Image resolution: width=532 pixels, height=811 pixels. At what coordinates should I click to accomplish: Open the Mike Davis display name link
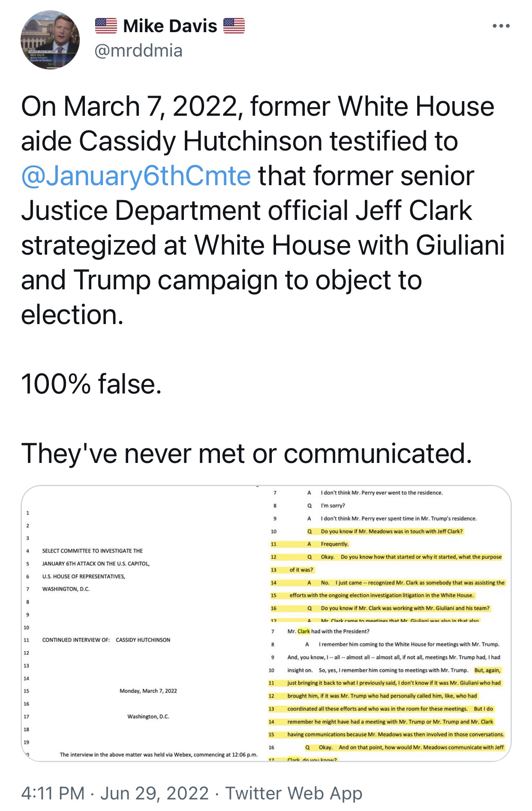pyautogui.click(x=170, y=26)
